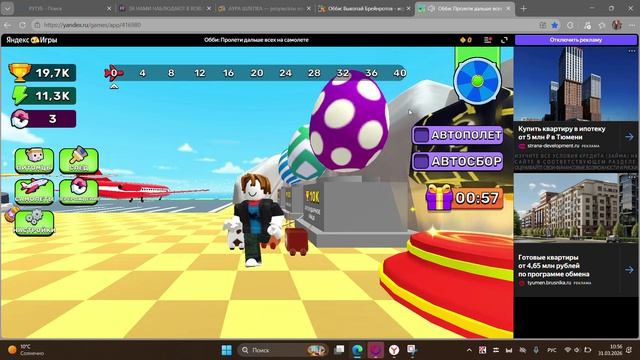Open the Настройки settings gears button

34,223
